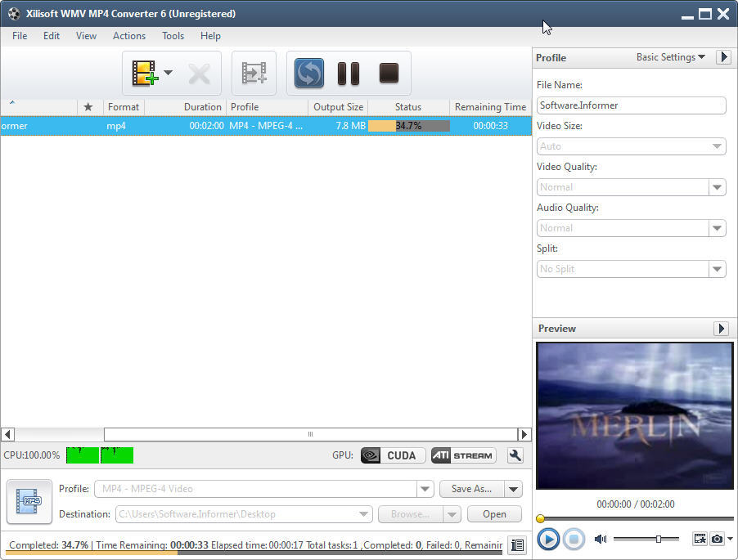Open the Browse dropdown arrow
This screenshot has height=560, width=738.
pos(452,514)
